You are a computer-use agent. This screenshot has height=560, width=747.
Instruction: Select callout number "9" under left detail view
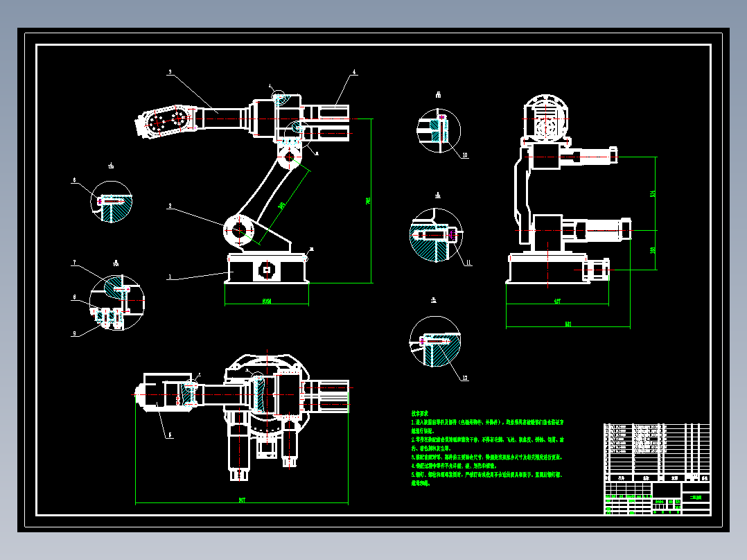74,333
